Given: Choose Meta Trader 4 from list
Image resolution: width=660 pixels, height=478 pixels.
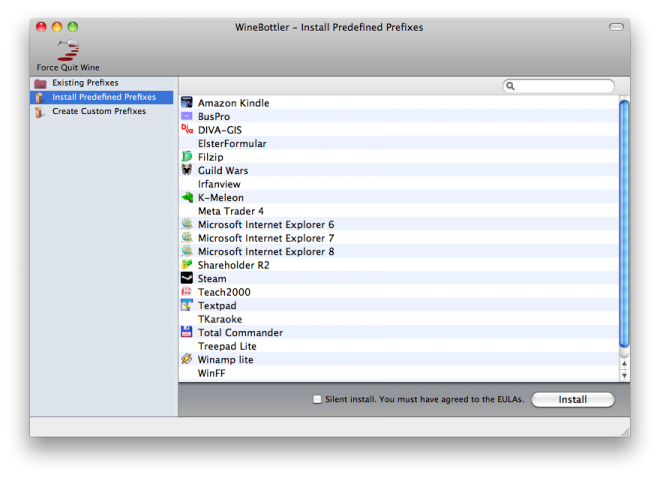Looking at the screenshot, I should tap(230, 211).
